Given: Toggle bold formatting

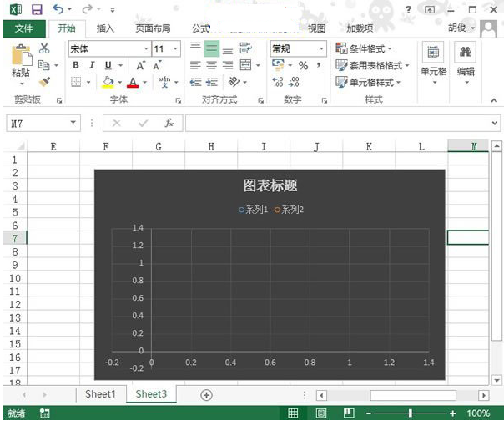Looking at the screenshot, I should click(76, 65).
